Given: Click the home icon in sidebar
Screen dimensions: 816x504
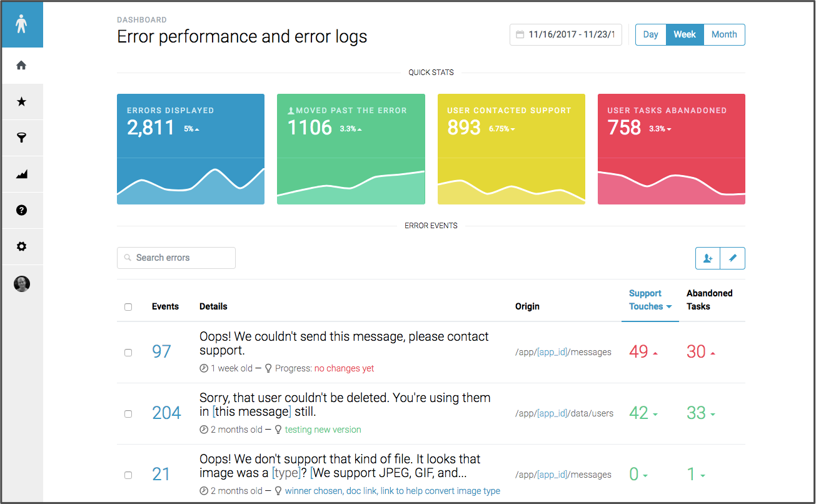Looking at the screenshot, I should pos(22,66).
